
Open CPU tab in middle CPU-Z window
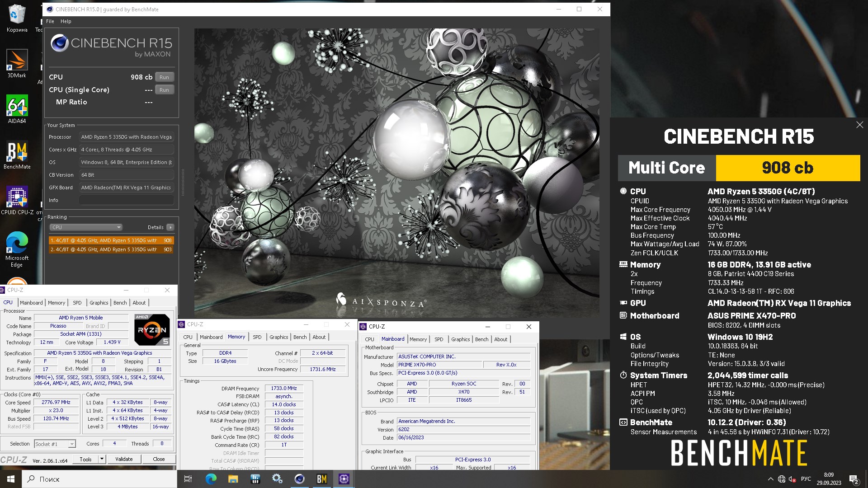(188, 337)
